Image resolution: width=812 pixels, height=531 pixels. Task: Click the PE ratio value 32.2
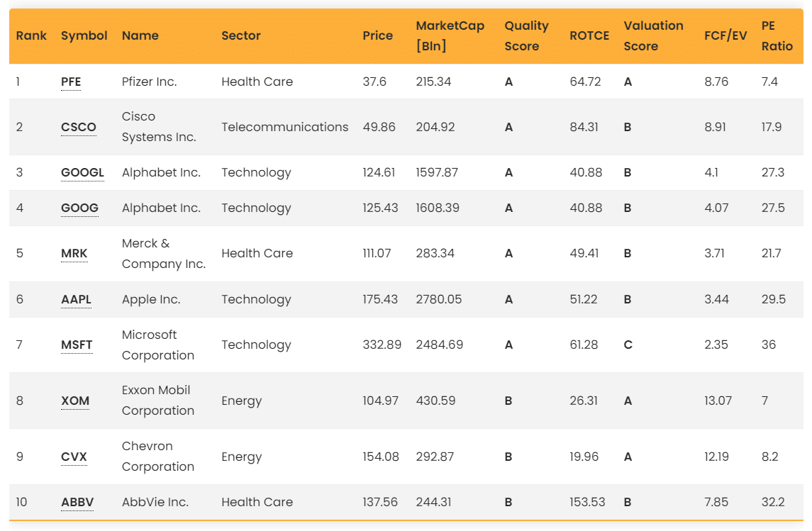pos(773,503)
